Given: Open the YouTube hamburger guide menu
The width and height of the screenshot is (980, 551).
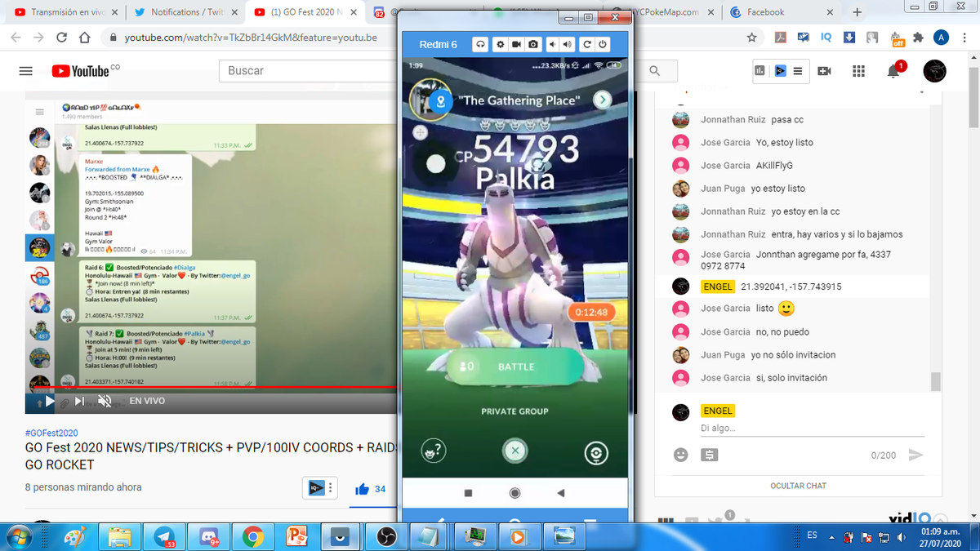Looking at the screenshot, I should click(x=26, y=71).
